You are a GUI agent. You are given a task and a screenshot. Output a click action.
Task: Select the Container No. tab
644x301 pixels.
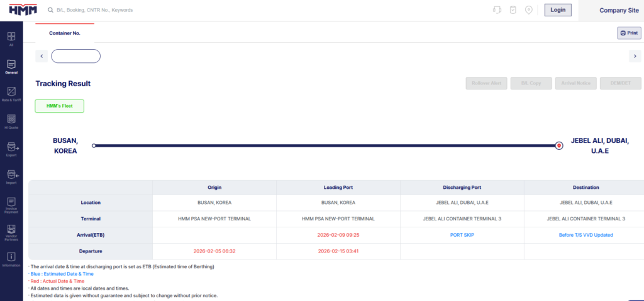point(65,33)
